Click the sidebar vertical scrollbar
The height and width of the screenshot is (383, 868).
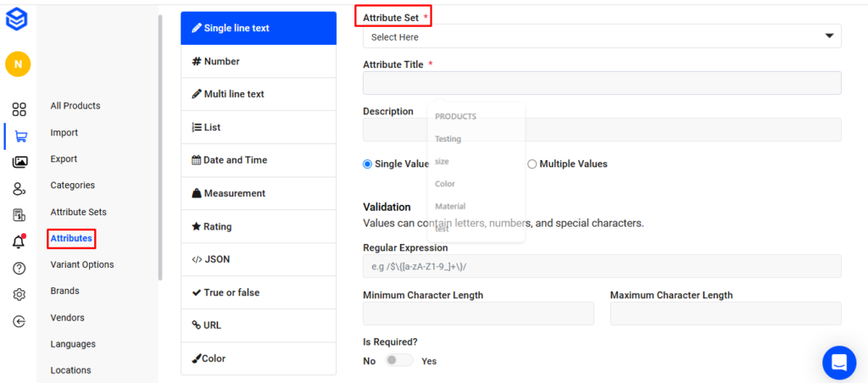(x=159, y=144)
